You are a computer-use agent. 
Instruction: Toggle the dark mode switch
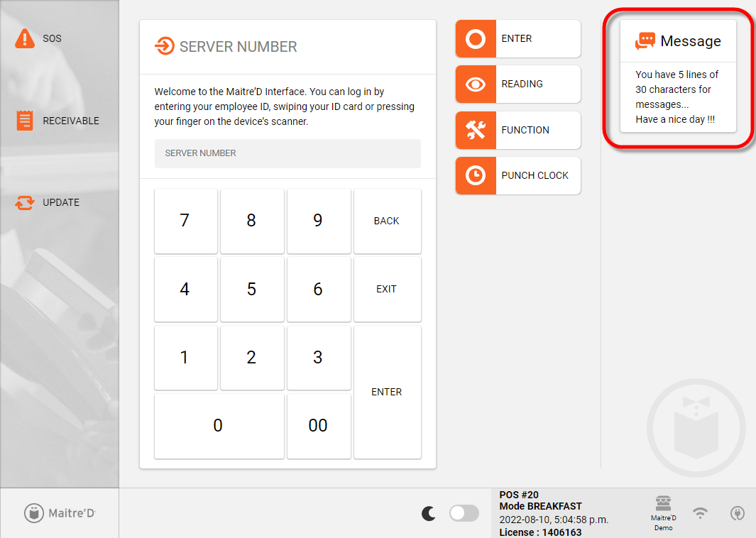pyautogui.click(x=464, y=513)
